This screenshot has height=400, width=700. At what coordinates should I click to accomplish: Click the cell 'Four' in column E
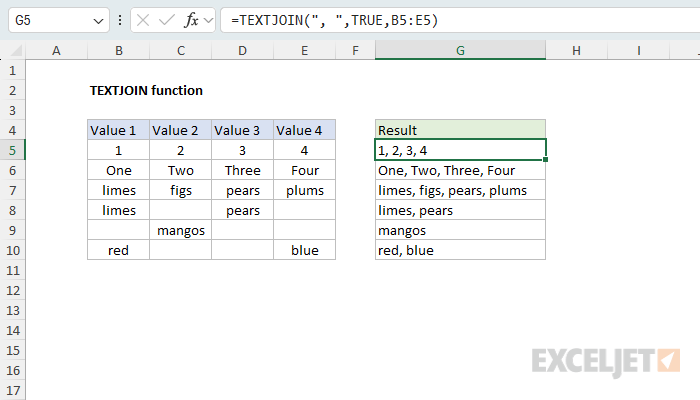304,171
